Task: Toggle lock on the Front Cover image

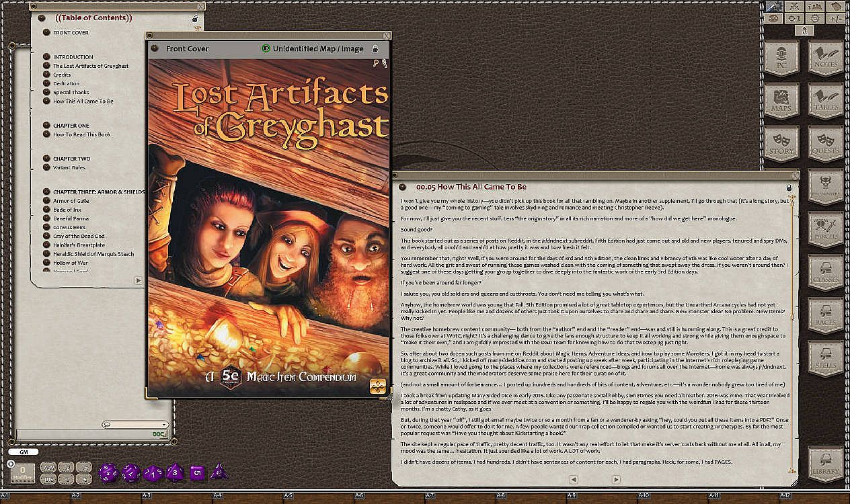Action: tap(375, 49)
